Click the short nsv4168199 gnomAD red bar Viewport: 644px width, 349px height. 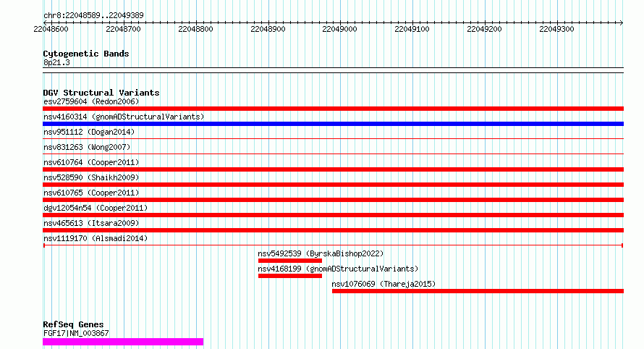(290, 276)
